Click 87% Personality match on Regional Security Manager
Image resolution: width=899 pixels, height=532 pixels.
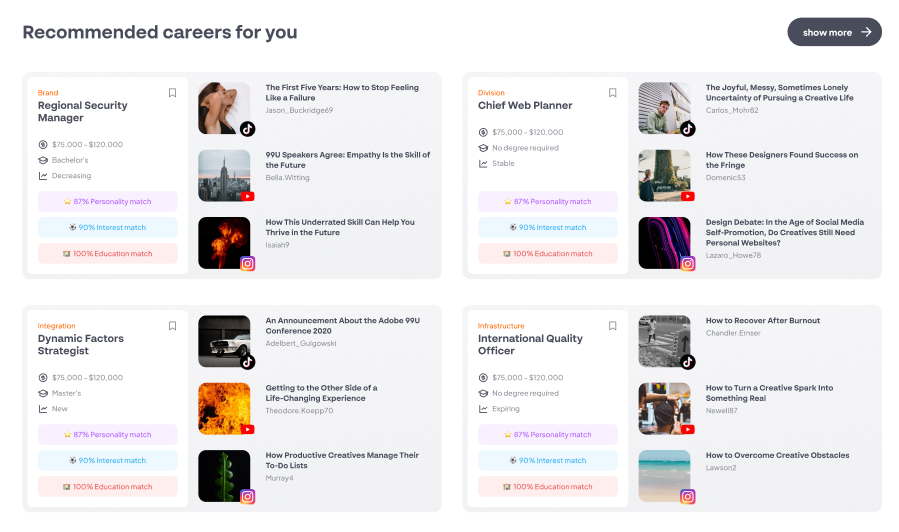tap(108, 202)
